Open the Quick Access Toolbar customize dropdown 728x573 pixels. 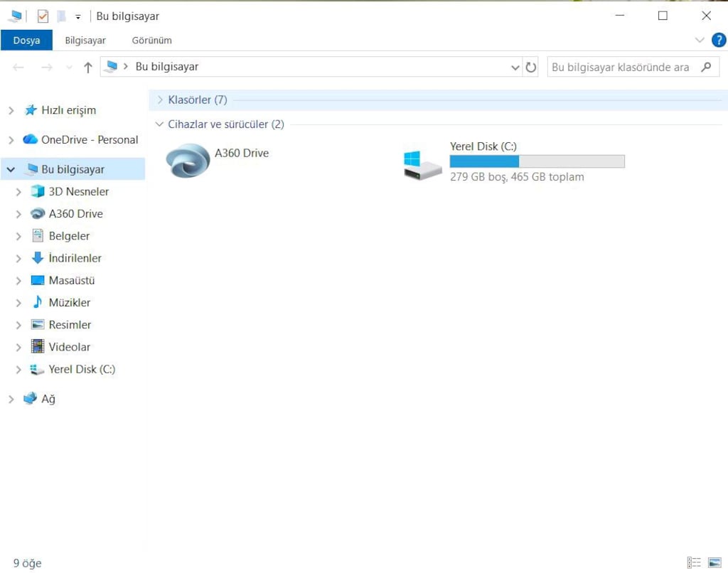[78, 17]
